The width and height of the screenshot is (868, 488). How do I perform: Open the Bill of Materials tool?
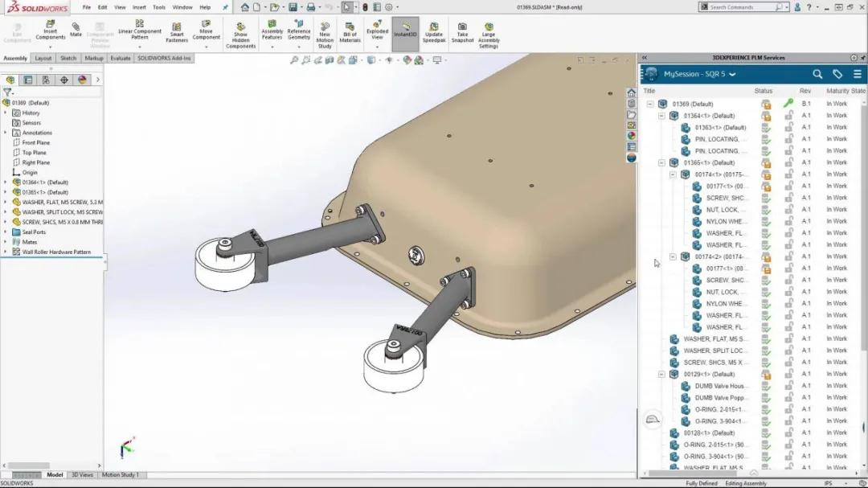point(349,31)
